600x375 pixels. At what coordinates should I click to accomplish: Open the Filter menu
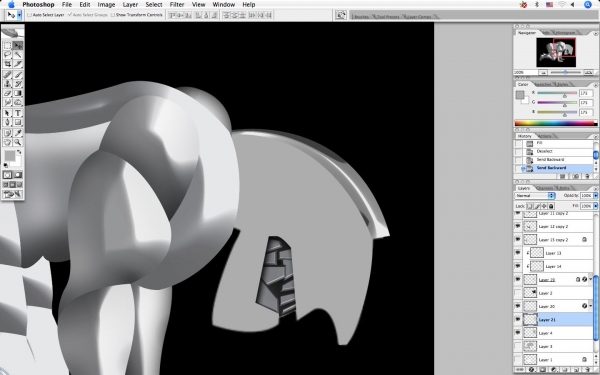pos(177,5)
